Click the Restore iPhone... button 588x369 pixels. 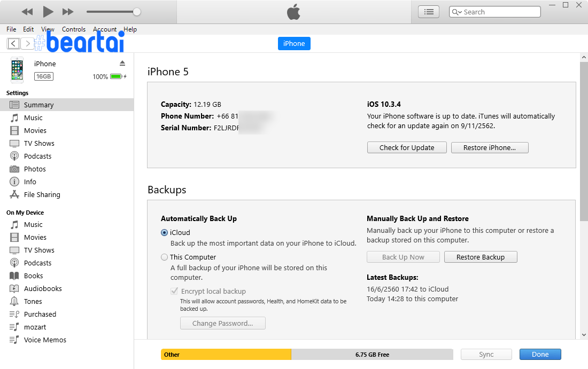[x=490, y=147]
